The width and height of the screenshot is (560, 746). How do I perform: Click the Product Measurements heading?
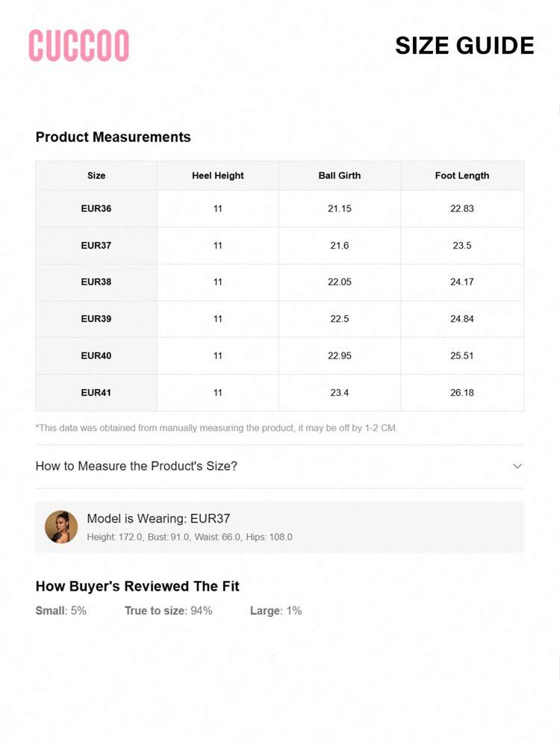(x=113, y=137)
